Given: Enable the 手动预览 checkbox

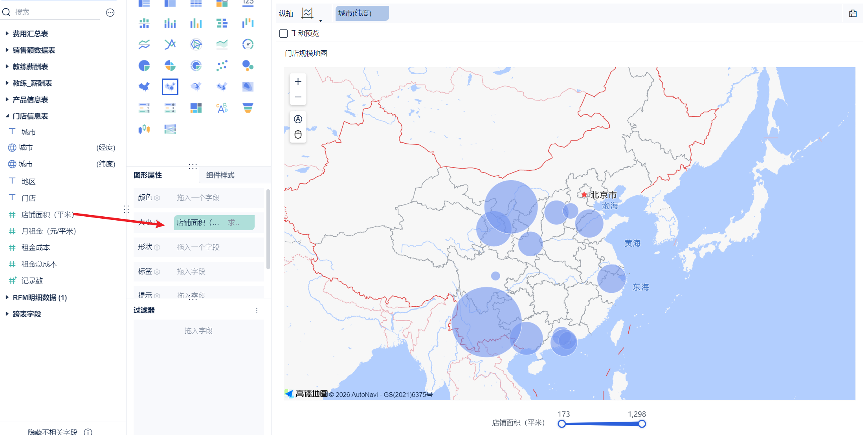Looking at the screenshot, I should click(283, 34).
